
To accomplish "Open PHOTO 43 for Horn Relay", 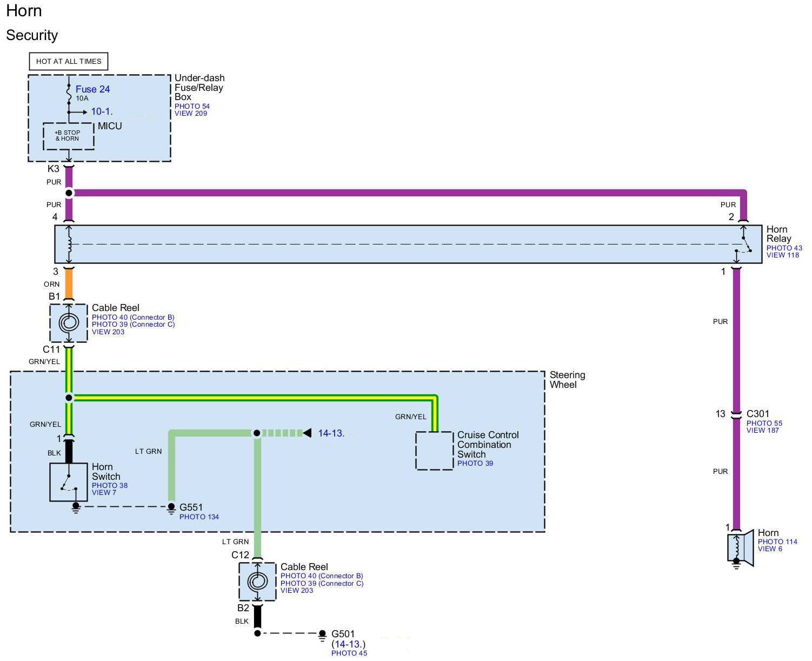I will pos(784,248).
